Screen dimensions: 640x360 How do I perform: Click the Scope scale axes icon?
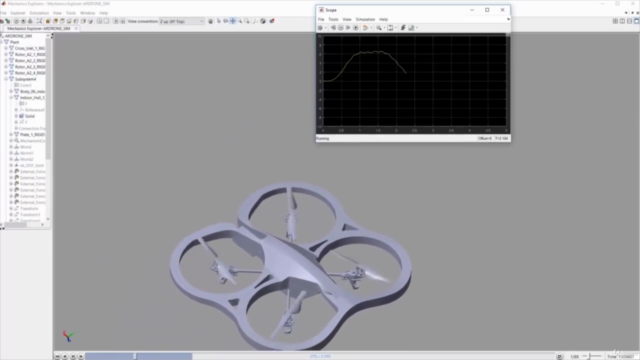click(390, 28)
